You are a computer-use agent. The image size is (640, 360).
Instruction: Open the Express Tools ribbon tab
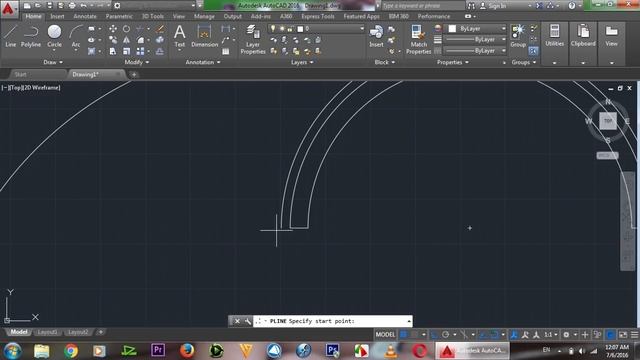tap(318, 16)
